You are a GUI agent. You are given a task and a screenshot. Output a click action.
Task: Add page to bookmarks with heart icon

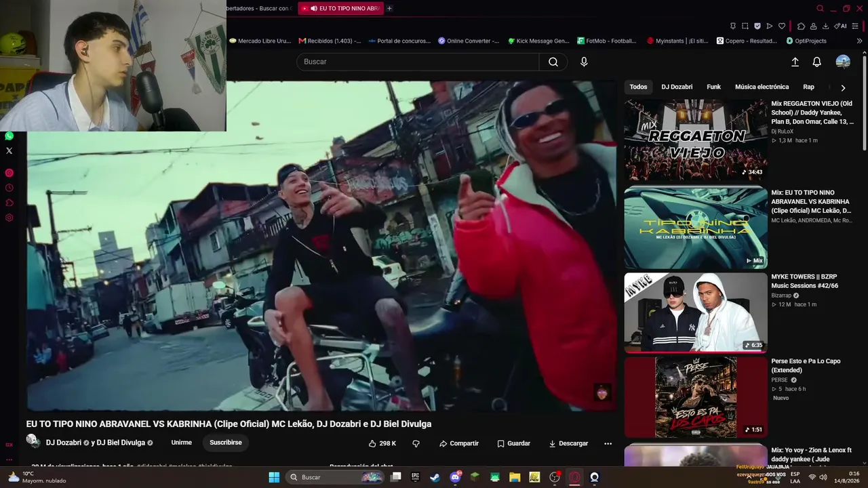click(782, 26)
